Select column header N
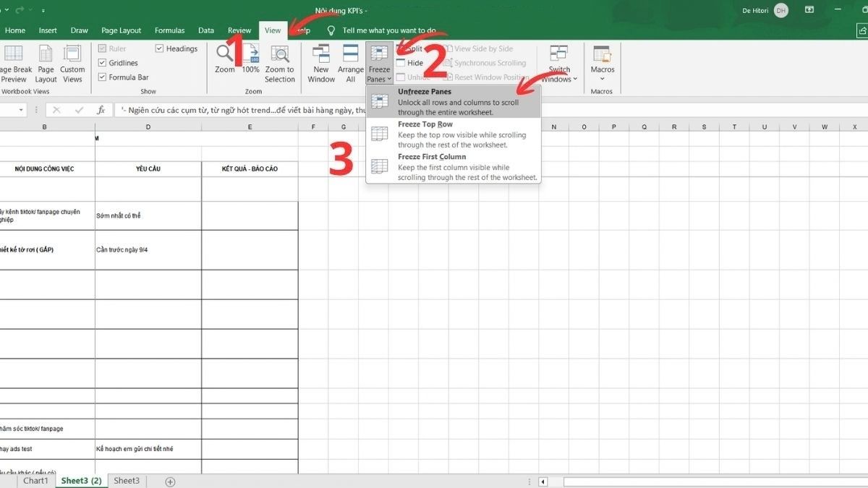868x488 pixels. click(553, 127)
